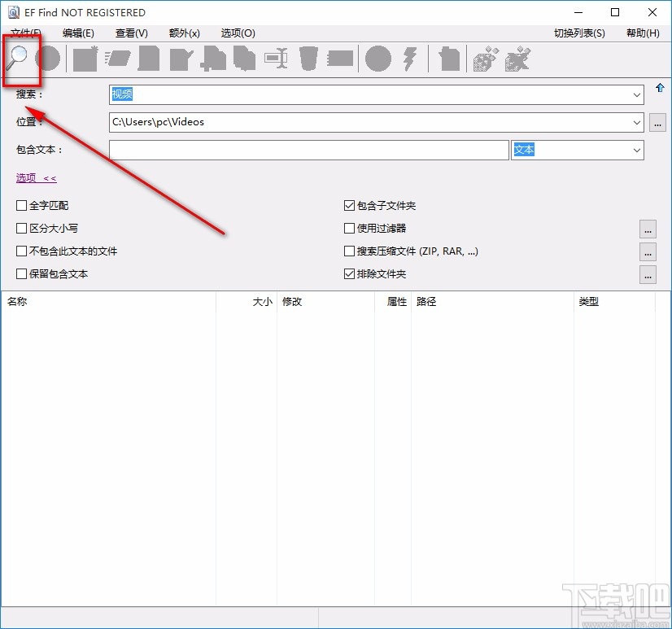Select the magnifier search tool icon
Image resolution: width=672 pixels, height=629 pixels.
coord(20,59)
